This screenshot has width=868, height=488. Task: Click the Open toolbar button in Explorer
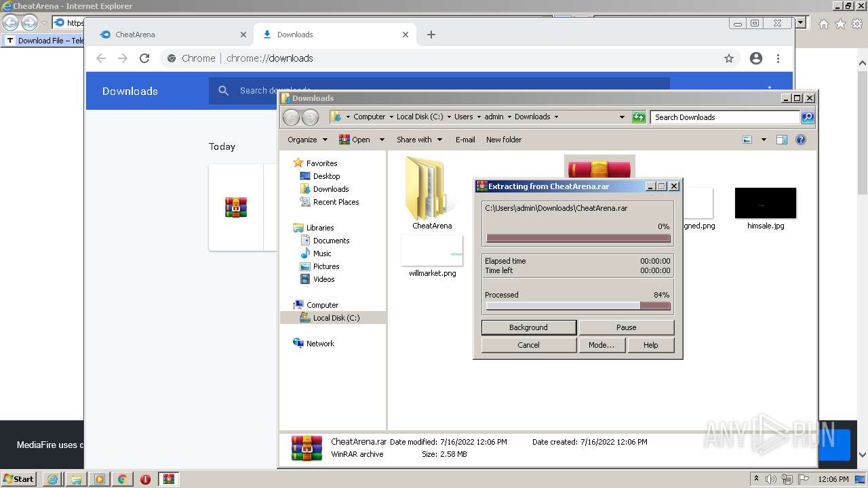pos(355,140)
